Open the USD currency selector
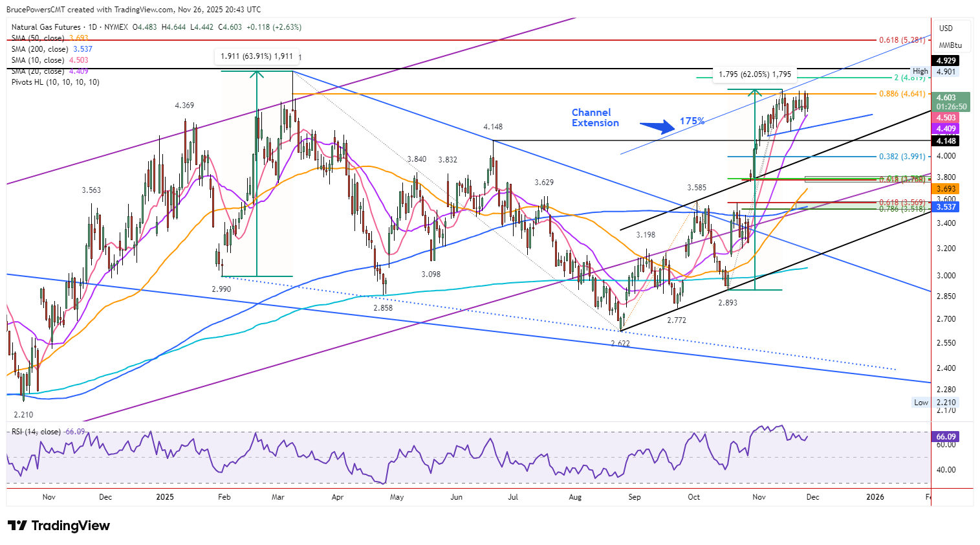980x545 pixels. coord(946,28)
